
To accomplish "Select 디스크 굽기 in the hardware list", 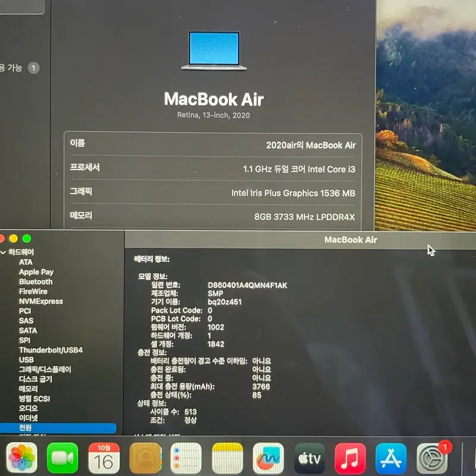I will [36, 379].
